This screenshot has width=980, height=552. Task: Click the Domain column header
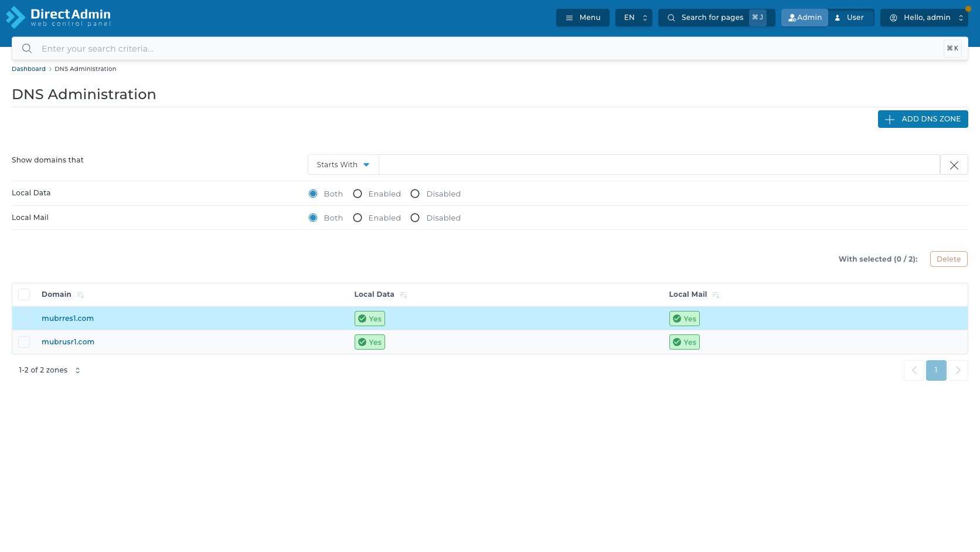[56, 294]
